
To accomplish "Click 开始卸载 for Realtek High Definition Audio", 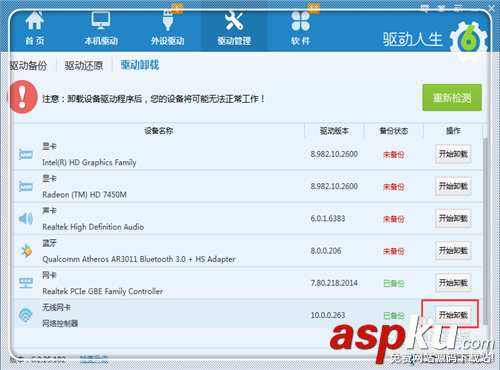I will click(x=453, y=218).
